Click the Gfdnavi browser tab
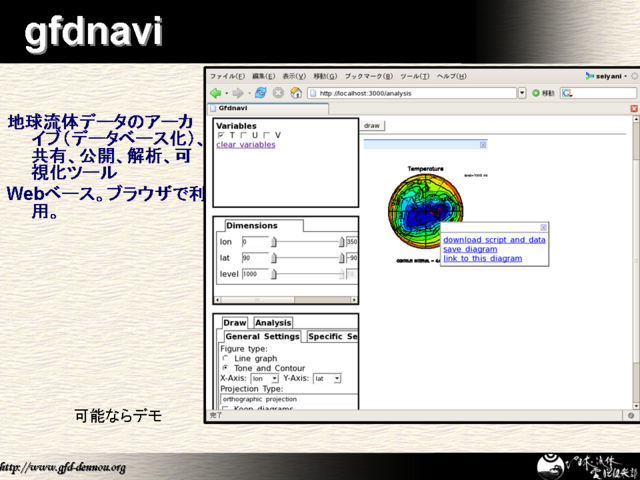The image size is (640, 480). tap(268, 108)
